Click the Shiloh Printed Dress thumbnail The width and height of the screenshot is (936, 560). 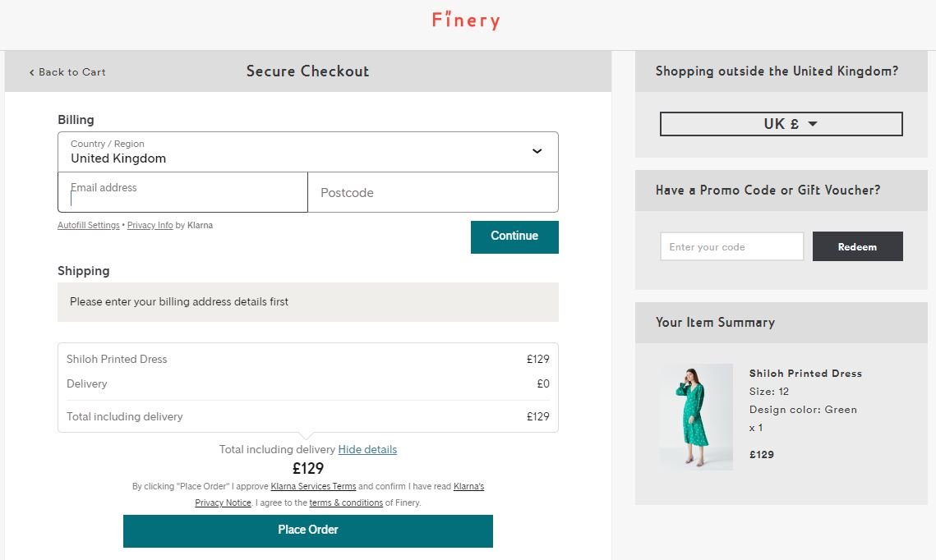pos(696,417)
